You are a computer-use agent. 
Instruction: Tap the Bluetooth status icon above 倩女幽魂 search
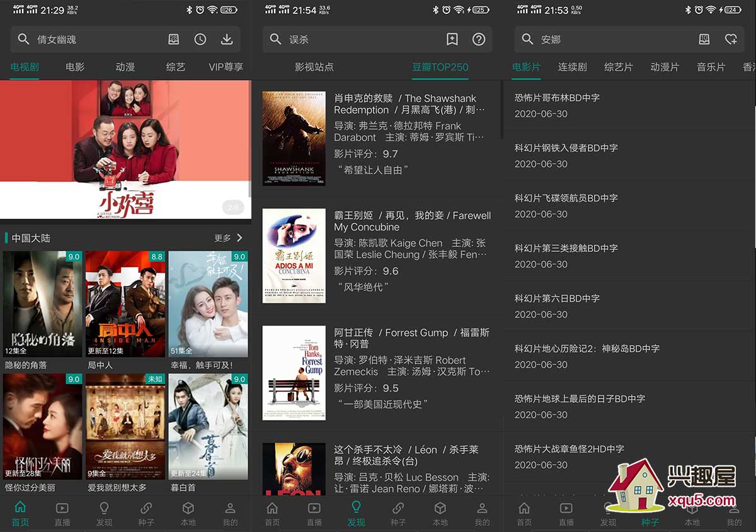pyautogui.click(x=189, y=10)
